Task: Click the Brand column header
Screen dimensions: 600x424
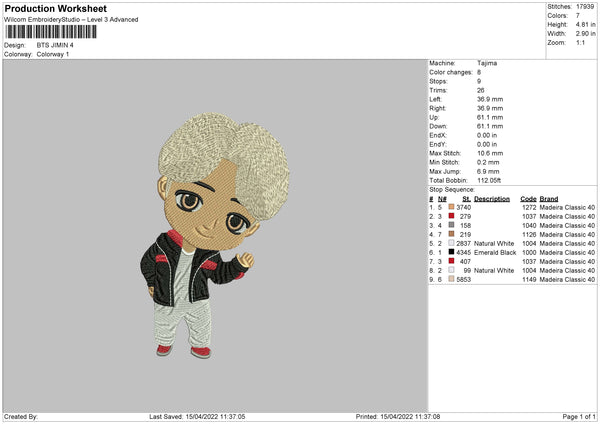Action: 549,199
